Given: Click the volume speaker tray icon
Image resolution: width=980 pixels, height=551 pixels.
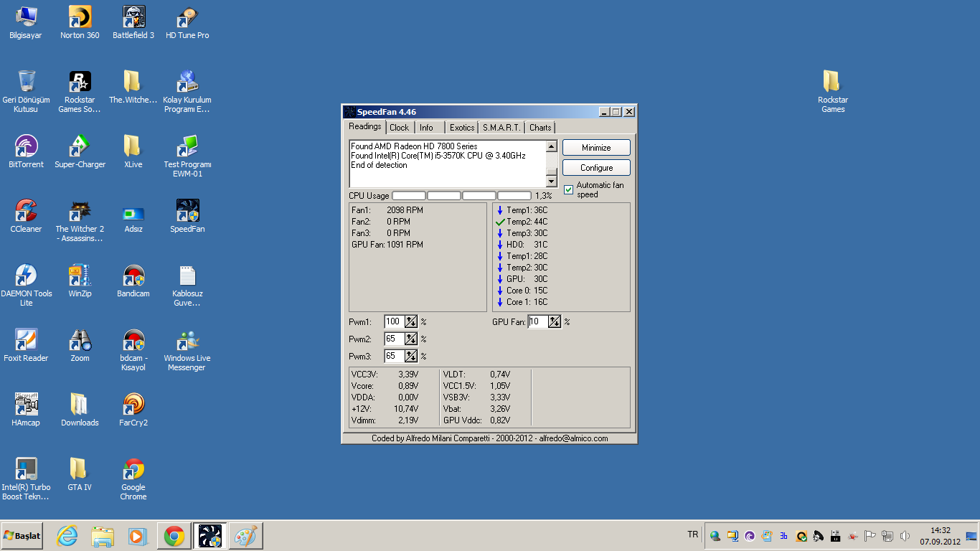Looking at the screenshot, I should point(905,536).
